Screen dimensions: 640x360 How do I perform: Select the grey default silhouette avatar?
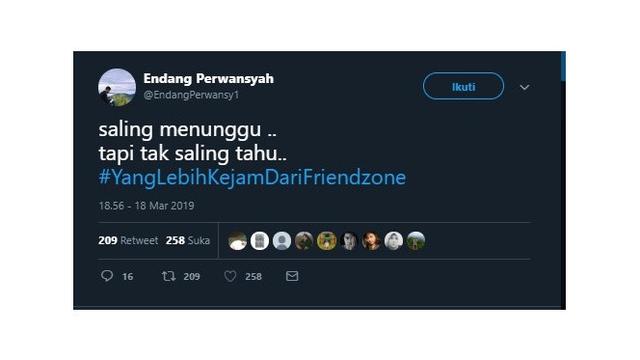tap(282, 241)
